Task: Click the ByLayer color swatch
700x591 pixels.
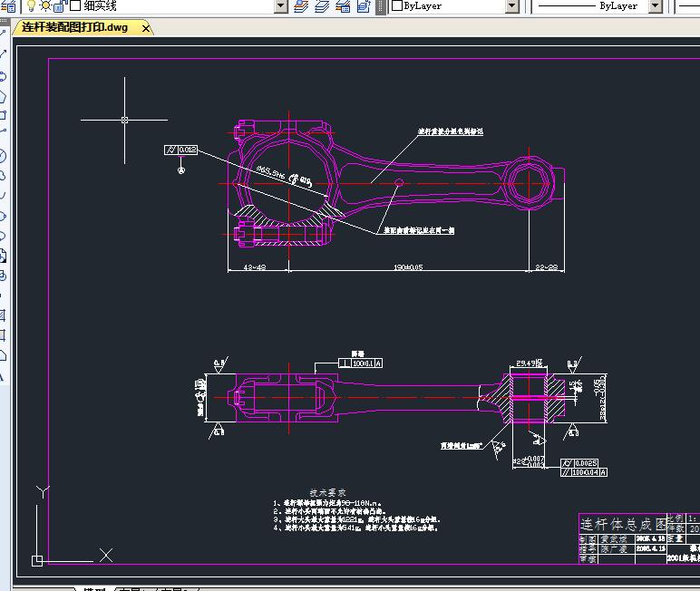Action: (397, 5)
